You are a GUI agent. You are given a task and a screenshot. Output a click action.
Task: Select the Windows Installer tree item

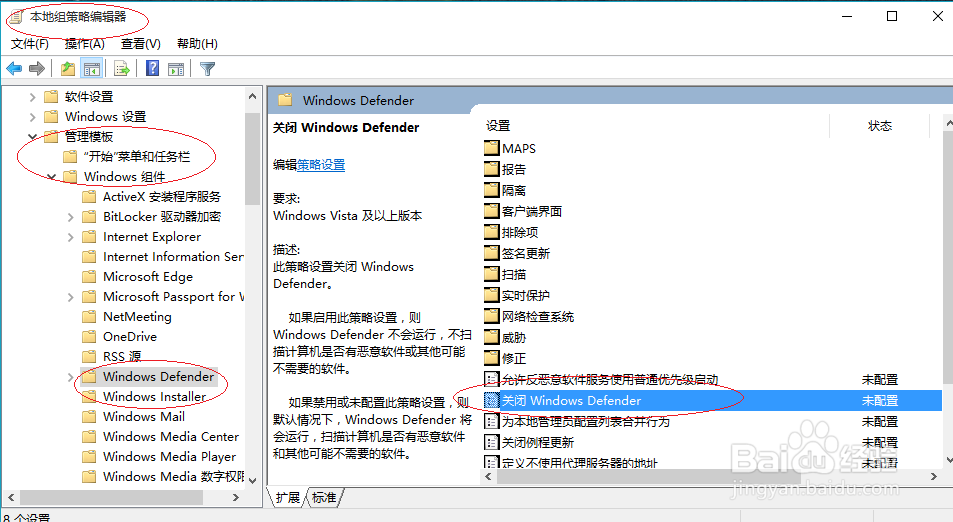coord(154,397)
